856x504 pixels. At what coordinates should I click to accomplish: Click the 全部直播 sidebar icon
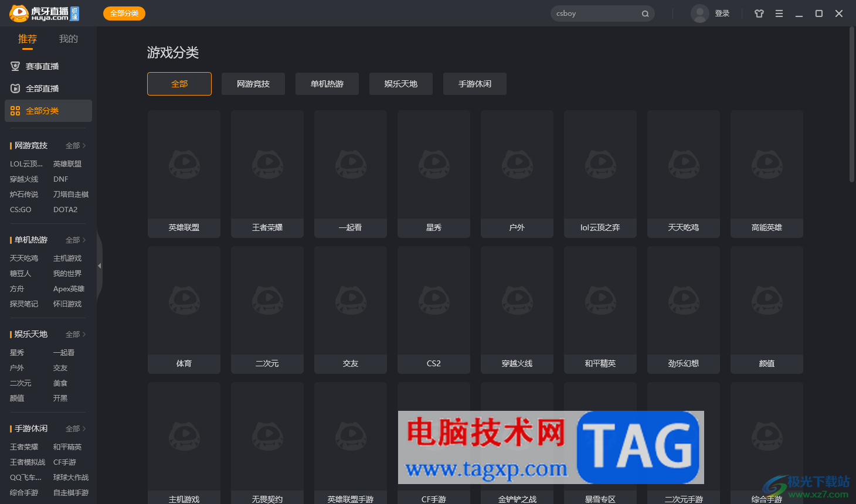(15, 88)
